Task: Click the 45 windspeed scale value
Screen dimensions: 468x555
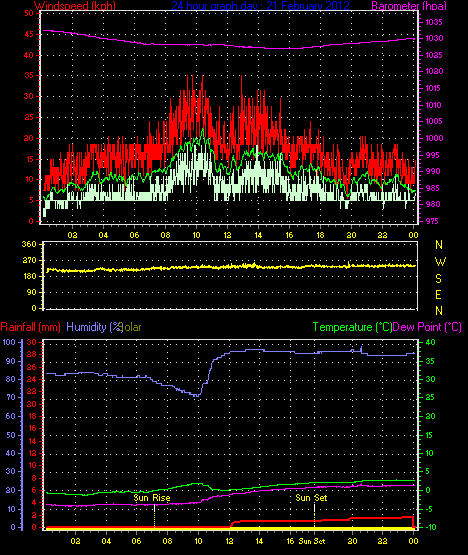Action: 29,34
